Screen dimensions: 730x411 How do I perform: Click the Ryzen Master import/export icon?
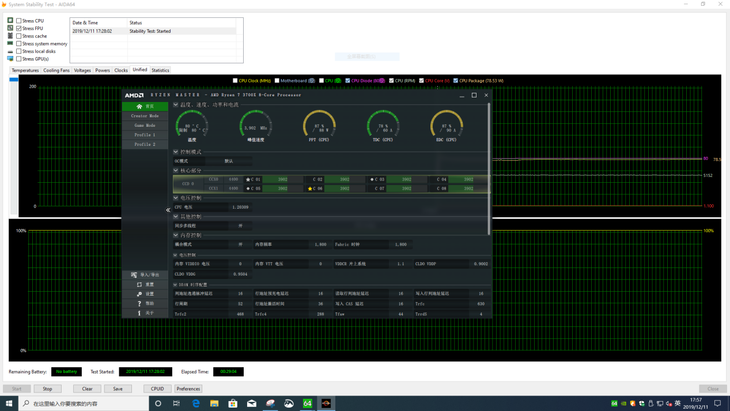134,275
